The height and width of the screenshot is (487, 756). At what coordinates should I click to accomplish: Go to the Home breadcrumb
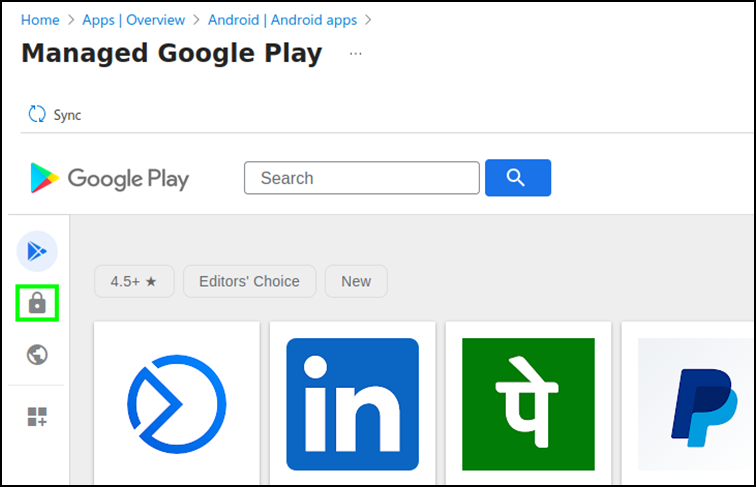[x=40, y=20]
